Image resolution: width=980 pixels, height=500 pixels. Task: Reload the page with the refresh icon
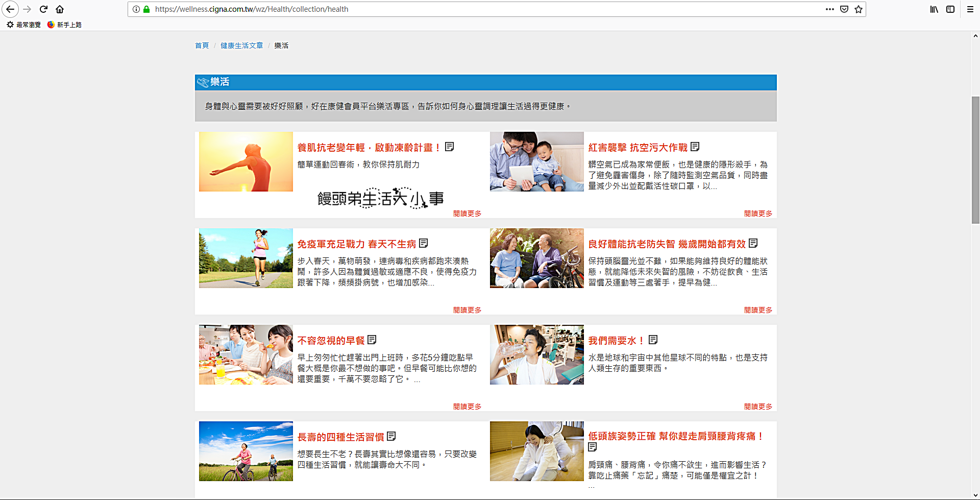[43, 9]
